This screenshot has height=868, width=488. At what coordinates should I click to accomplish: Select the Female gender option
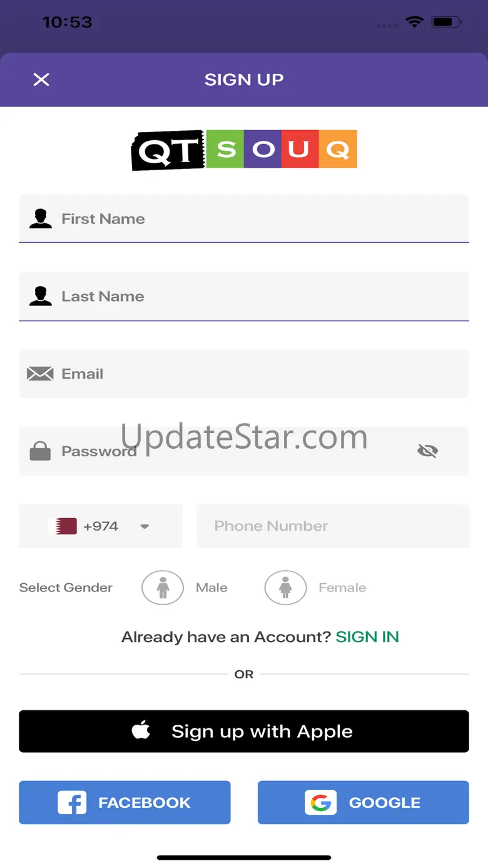[x=285, y=588]
